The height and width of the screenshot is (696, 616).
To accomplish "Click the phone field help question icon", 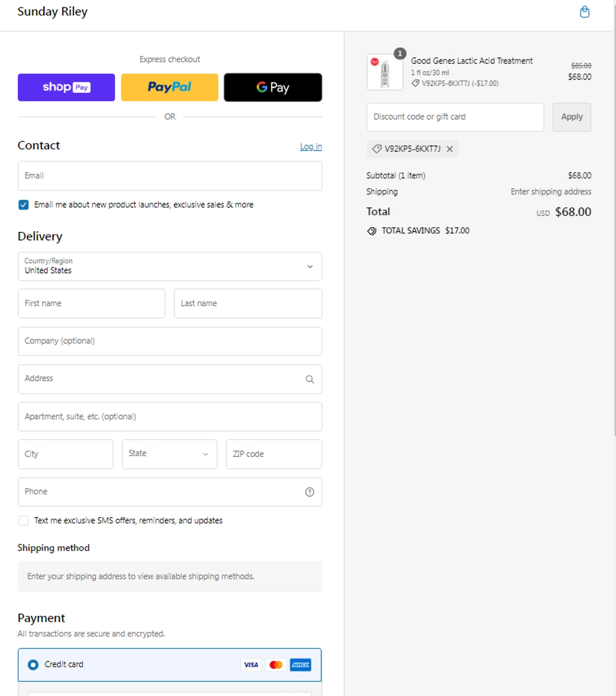I will pos(310,492).
